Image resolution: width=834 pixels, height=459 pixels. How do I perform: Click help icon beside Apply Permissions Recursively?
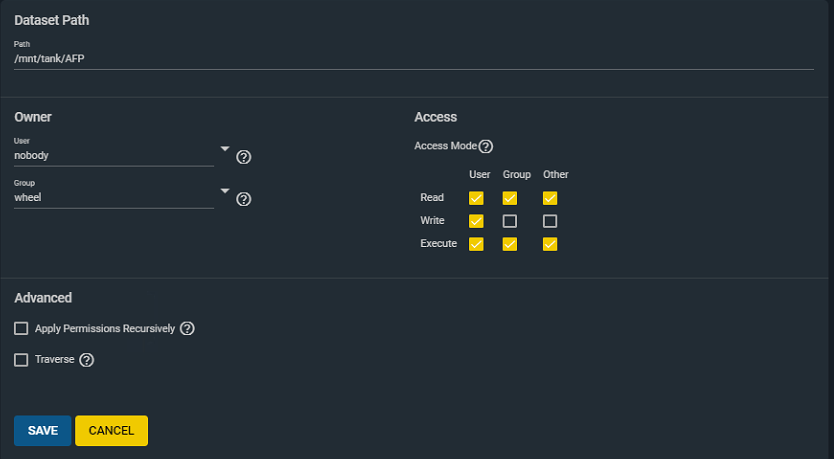(187, 328)
